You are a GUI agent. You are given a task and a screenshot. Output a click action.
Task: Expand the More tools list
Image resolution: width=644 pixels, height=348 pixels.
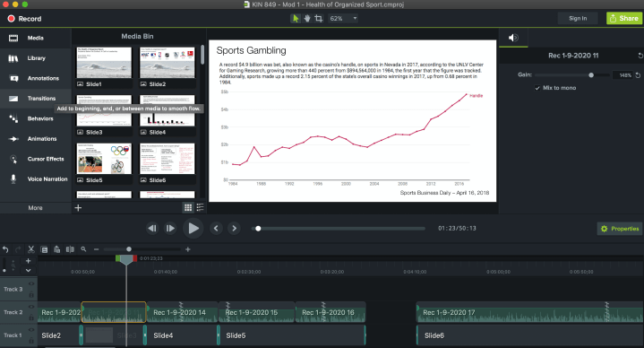point(35,208)
